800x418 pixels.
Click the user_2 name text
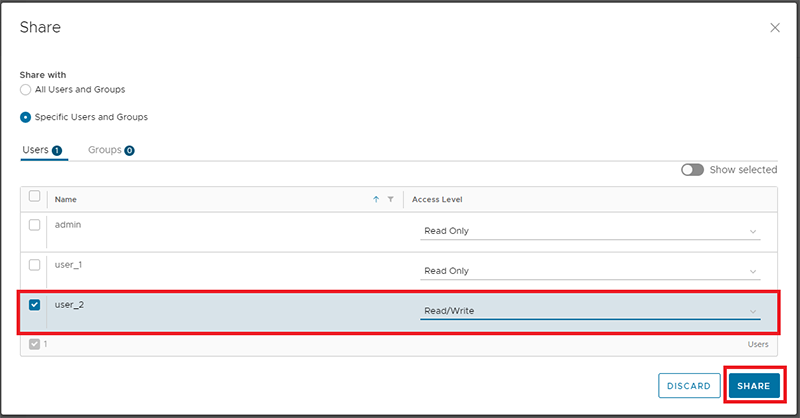69,305
